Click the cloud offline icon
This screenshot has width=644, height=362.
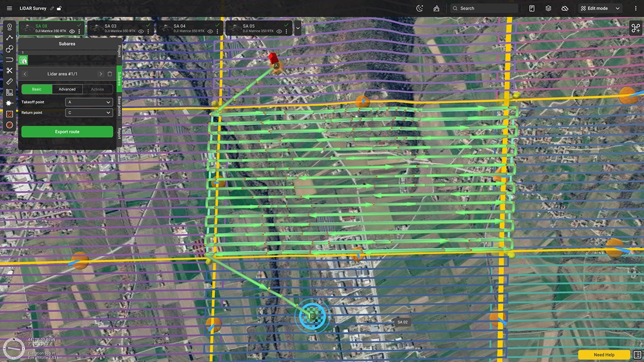(x=565, y=8)
